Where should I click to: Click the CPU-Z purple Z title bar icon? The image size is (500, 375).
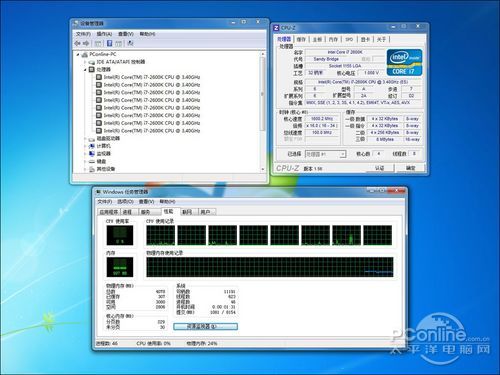(276, 28)
